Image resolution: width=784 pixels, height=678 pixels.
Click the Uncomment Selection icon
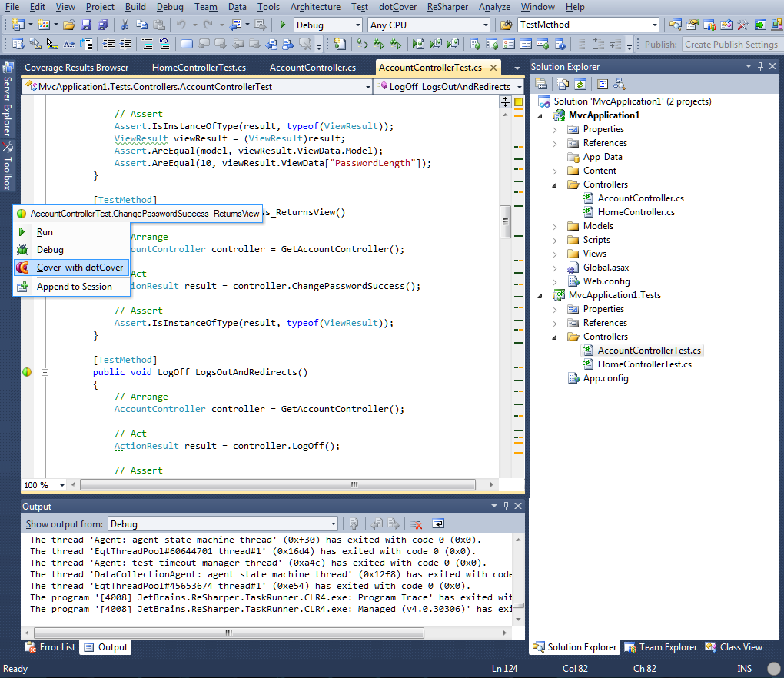coord(164,44)
